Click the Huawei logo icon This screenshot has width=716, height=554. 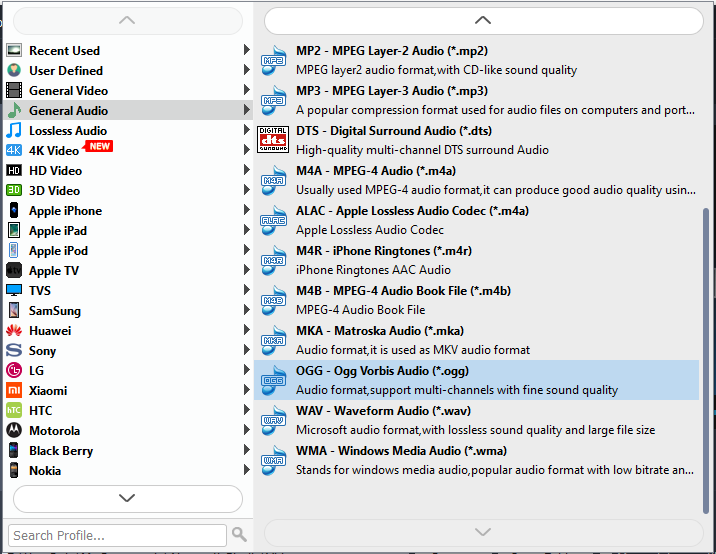tap(14, 330)
